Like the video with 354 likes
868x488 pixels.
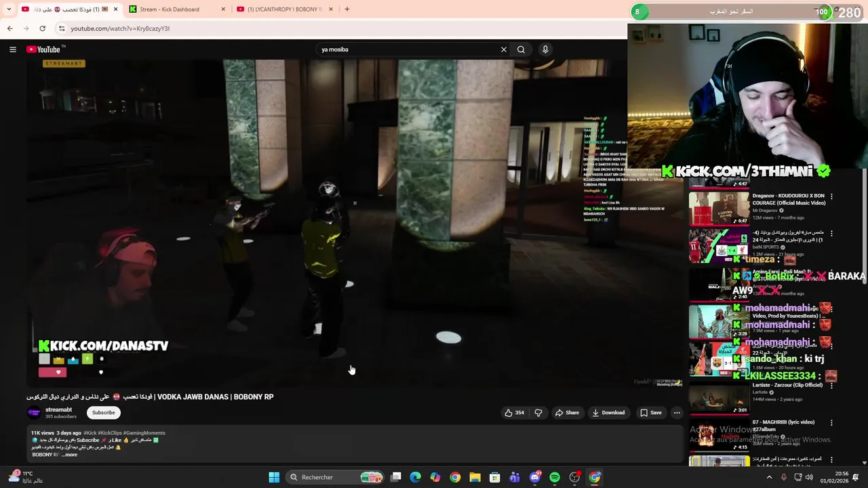515,413
